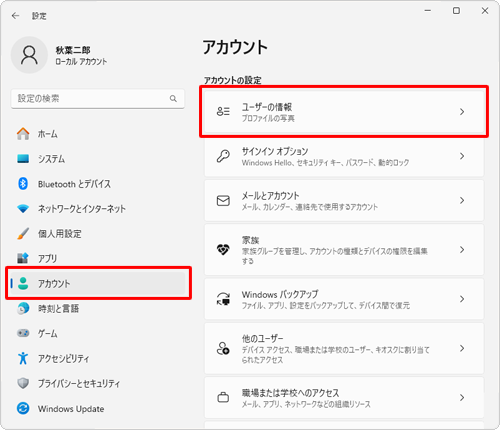The height and width of the screenshot is (430, 500).
Task: Expand 家族 row chevron
Action: 462,250
